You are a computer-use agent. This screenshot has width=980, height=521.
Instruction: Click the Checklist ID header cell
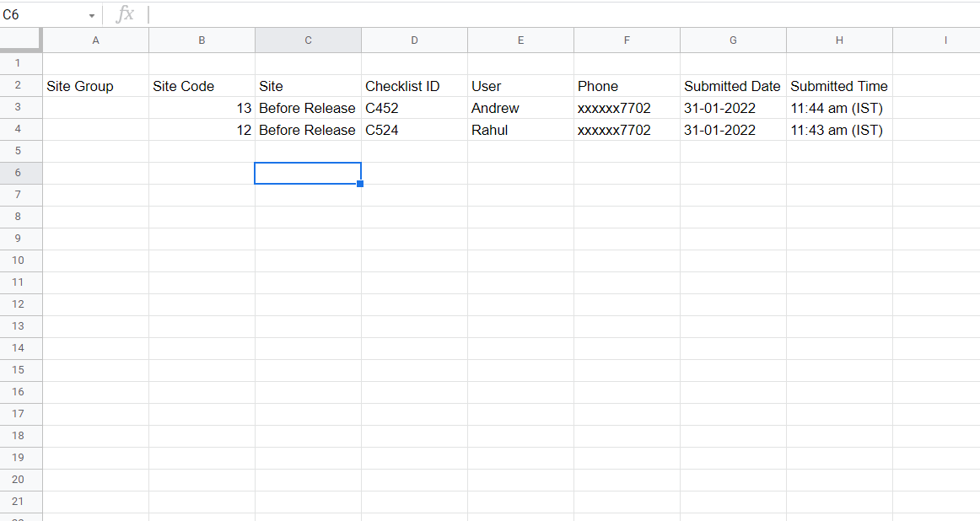coord(414,86)
